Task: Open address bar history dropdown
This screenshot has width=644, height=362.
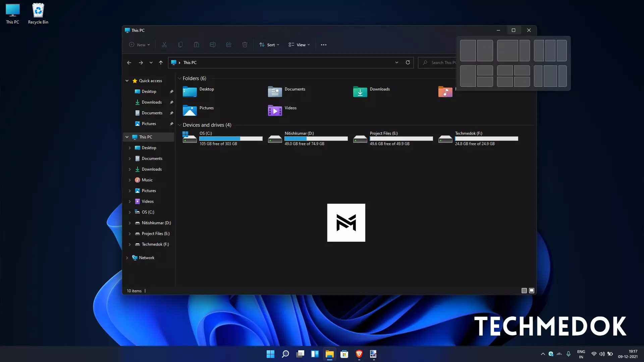Action: click(397, 62)
